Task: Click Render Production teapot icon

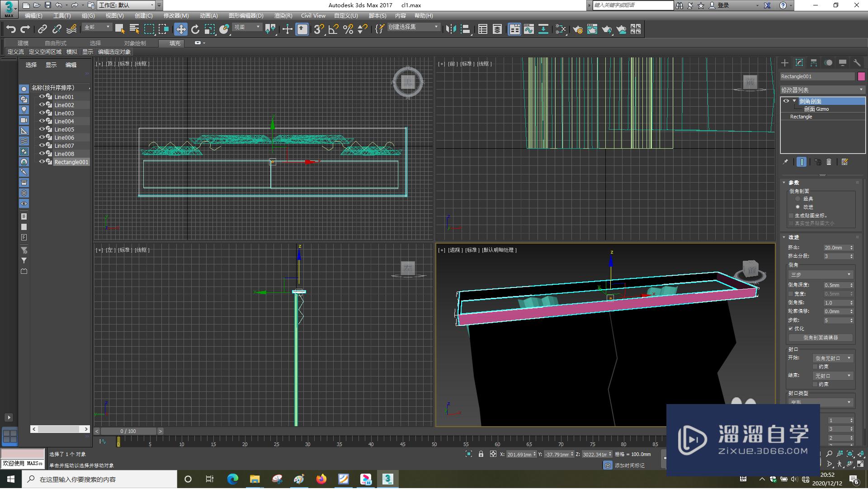Action: click(x=607, y=29)
